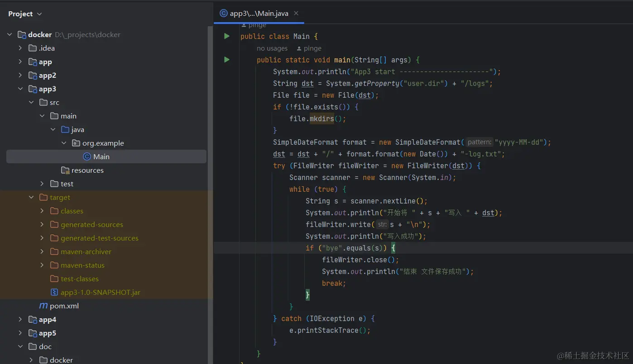Expand the app module folder
Image resolution: width=633 pixels, height=364 pixels.
tap(20, 61)
